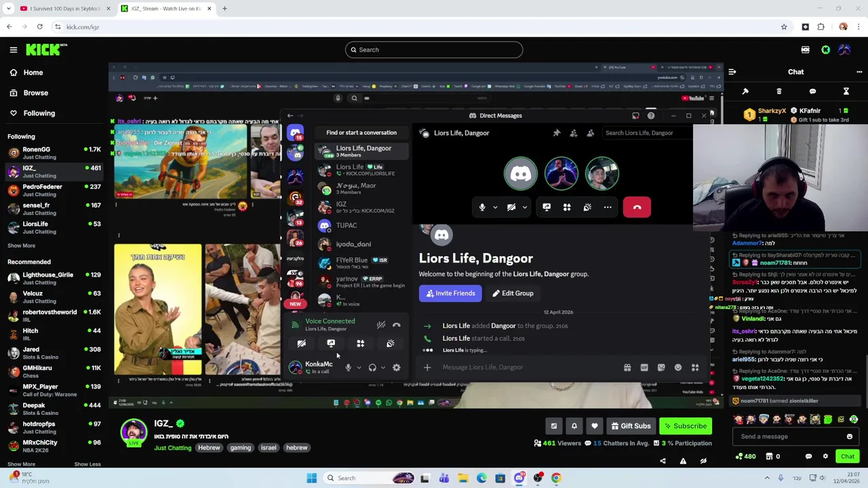Open File Explorer on the taskbar
The height and width of the screenshot is (488, 868).
(x=462, y=478)
